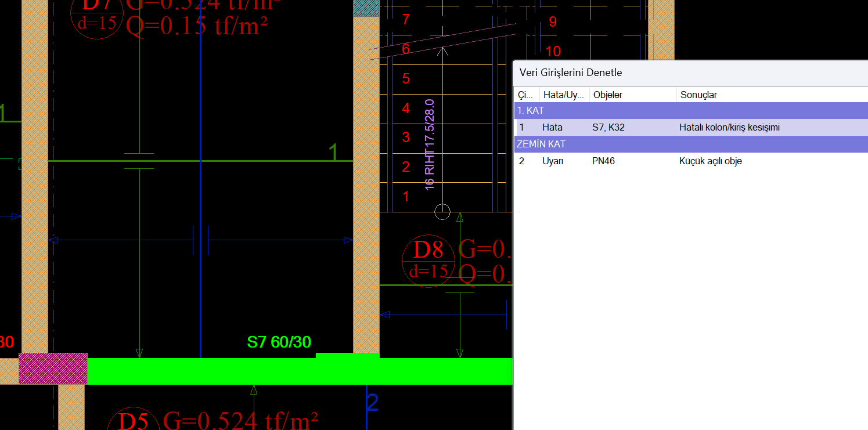Screen dimensions: 868x430
Task: Select the warning row 'Küçük açılı obje'
Action: (691, 161)
